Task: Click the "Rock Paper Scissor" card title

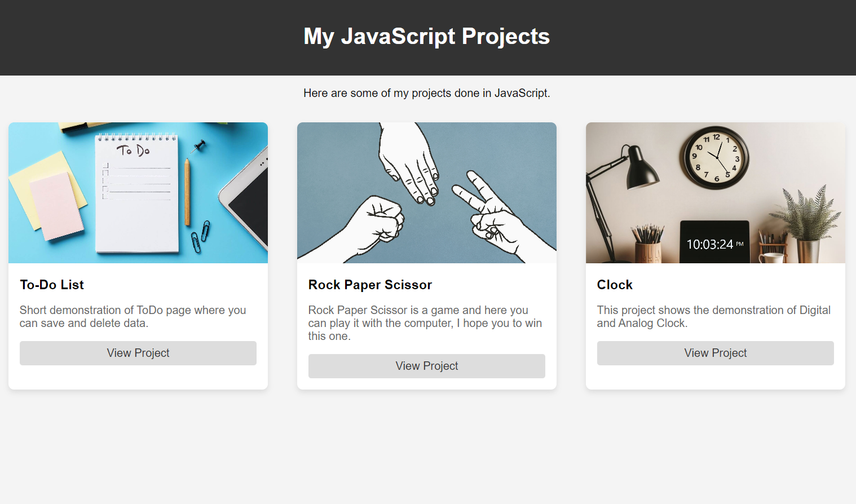Action: 370,285
